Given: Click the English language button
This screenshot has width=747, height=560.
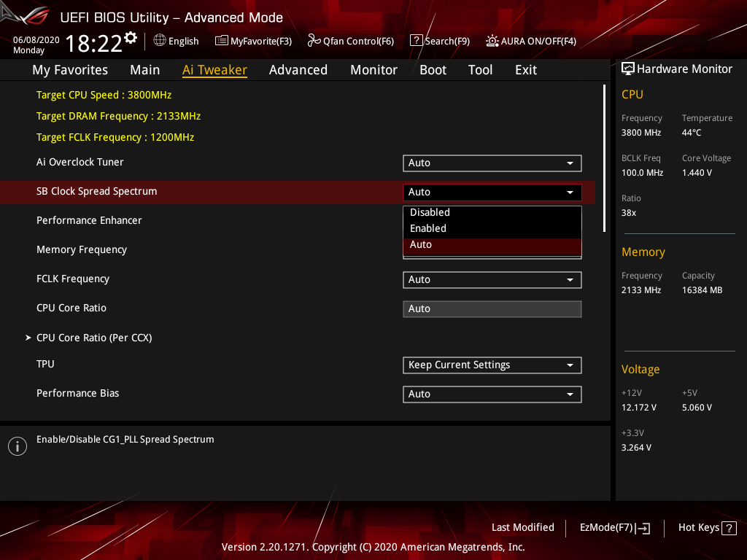Looking at the screenshot, I should [177, 41].
